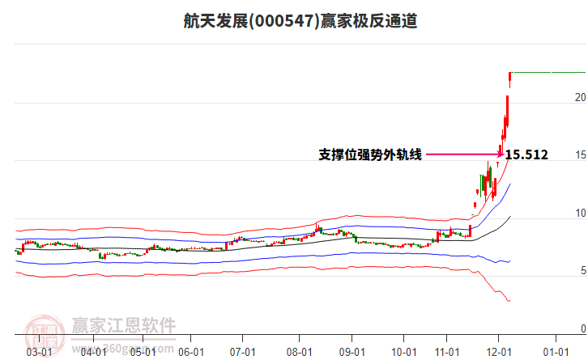Click the support value 15.512

526,154
